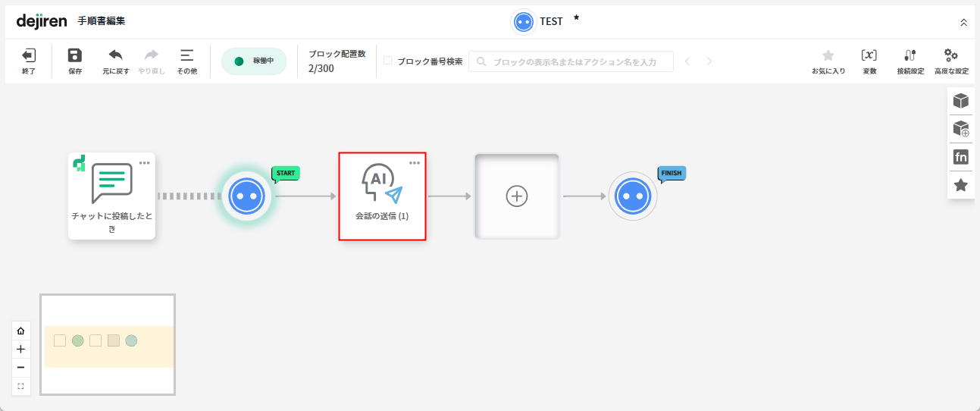Enable the ブロック番号検索 checkbox
The height and width of the screenshot is (411, 980).
388,61
